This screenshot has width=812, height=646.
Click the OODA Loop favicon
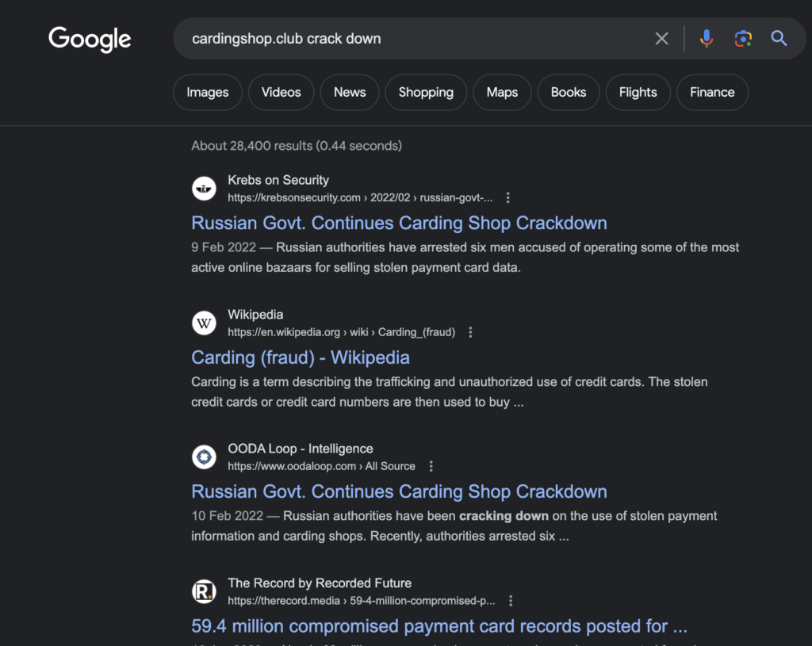(x=204, y=457)
